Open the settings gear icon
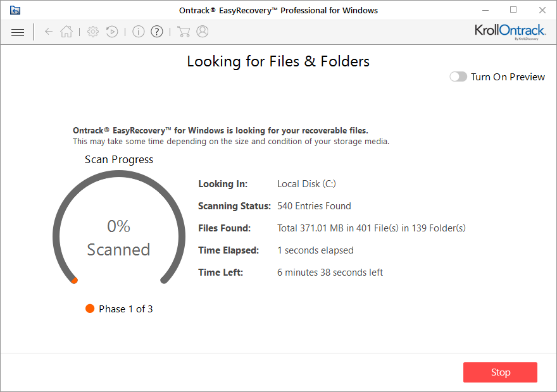The image size is (557, 392). pos(93,32)
